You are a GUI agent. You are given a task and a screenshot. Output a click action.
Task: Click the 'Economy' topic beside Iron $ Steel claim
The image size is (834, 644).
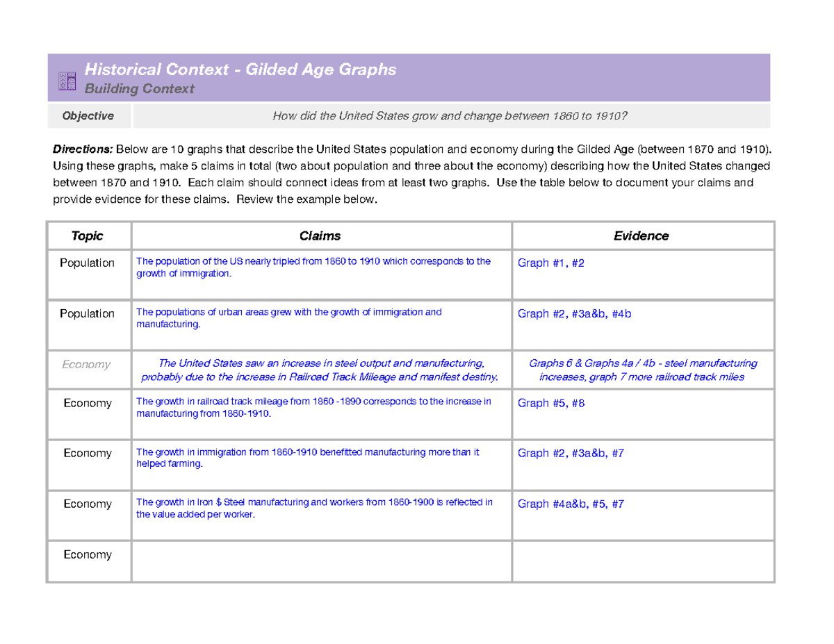point(87,504)
